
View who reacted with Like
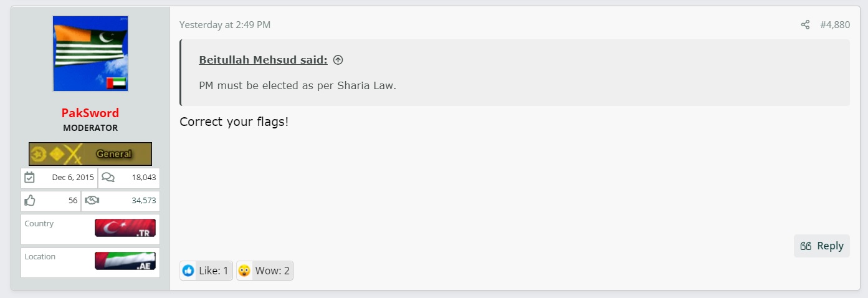(206, 271)
